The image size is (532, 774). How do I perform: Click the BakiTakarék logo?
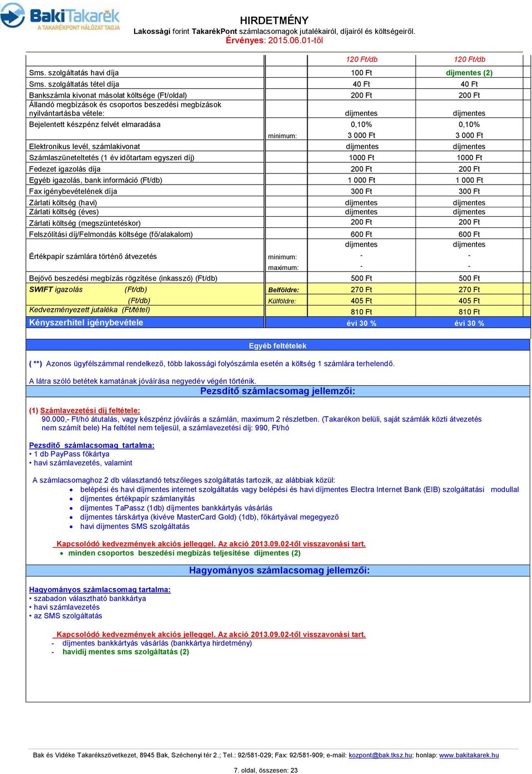click(60, 17)
